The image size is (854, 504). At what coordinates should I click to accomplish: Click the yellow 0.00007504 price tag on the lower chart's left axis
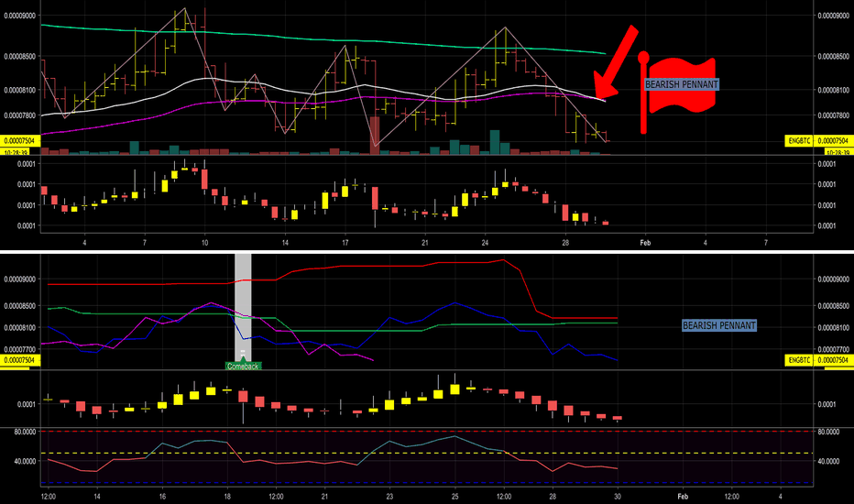coord(19,360)
